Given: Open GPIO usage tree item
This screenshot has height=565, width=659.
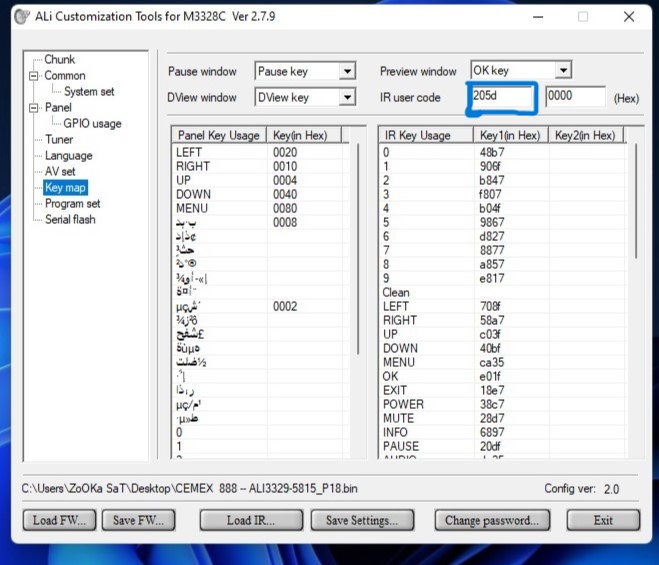Looking at the screenshot, I should click(x=92, y=124).
